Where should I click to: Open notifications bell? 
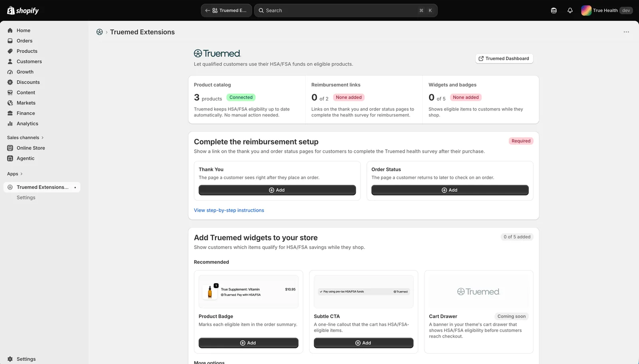(570, 10)
